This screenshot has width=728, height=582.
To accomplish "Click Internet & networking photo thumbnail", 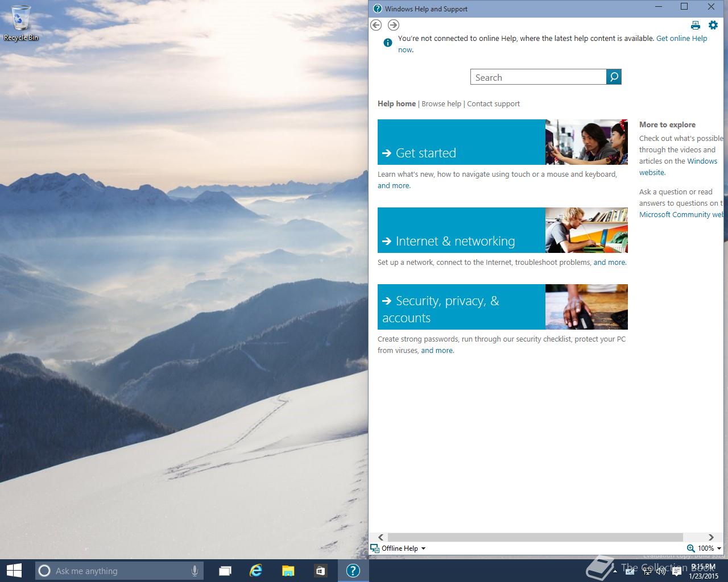I will (586, 230).
